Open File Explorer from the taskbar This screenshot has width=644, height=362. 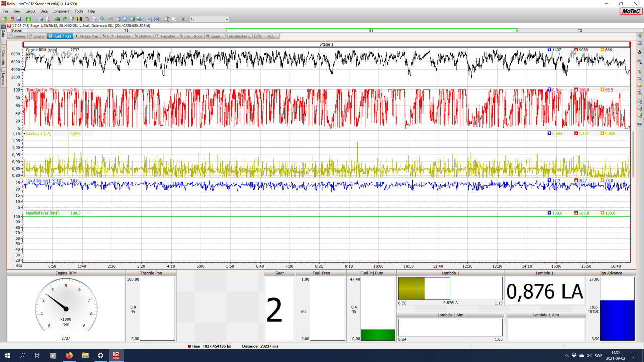pyautogui.click(x=85, y=355)
